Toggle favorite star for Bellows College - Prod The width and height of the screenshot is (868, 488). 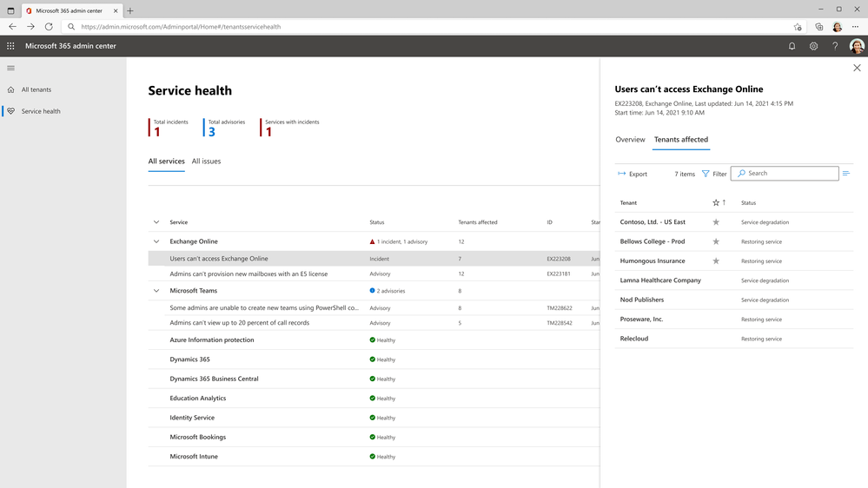(716, 241)
